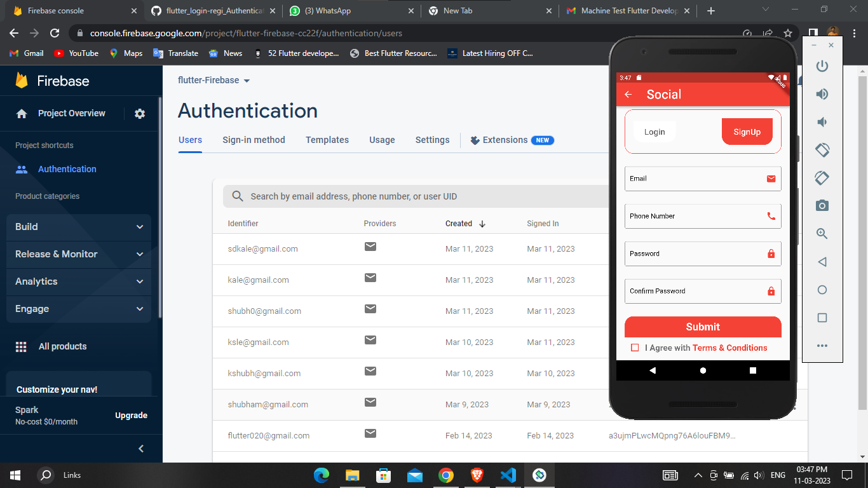Switch to the Templates tab
This screenshot has width=868, height=488.
point(327,140)
